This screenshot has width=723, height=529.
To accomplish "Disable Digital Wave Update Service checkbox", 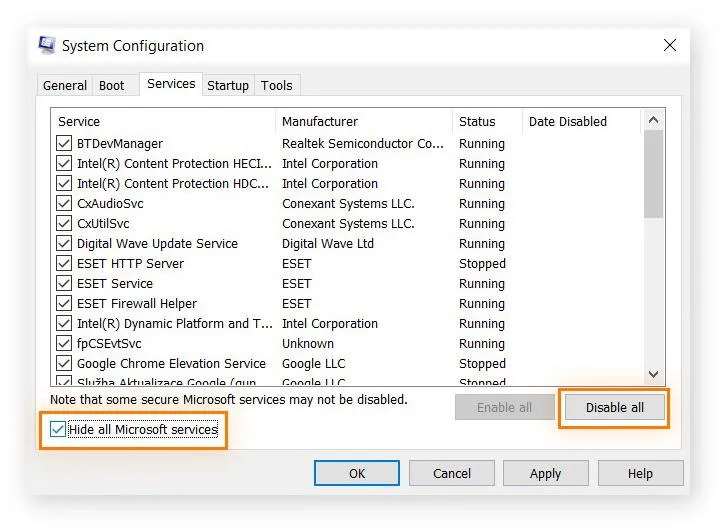I will point(64,244).
